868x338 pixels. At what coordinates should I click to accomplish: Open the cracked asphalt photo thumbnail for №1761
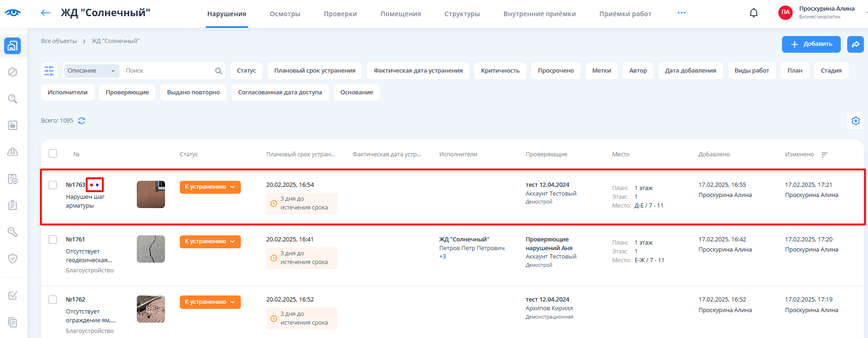151,249
